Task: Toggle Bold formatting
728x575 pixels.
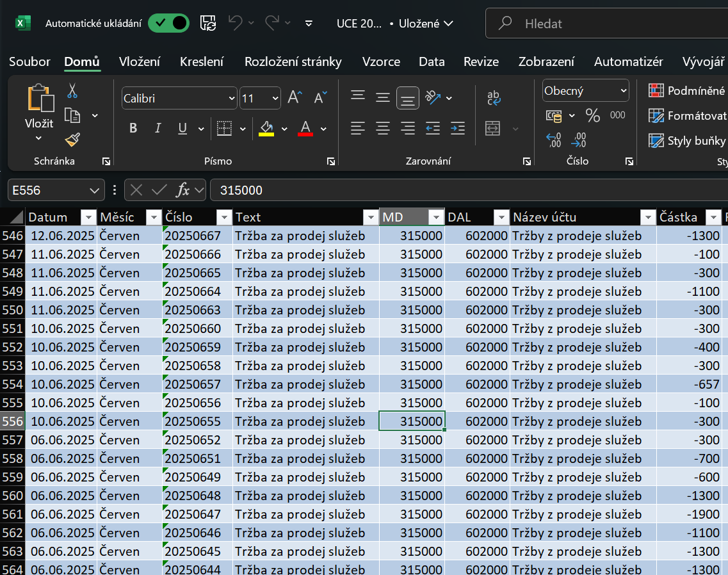Action: [x=133, y=129]
